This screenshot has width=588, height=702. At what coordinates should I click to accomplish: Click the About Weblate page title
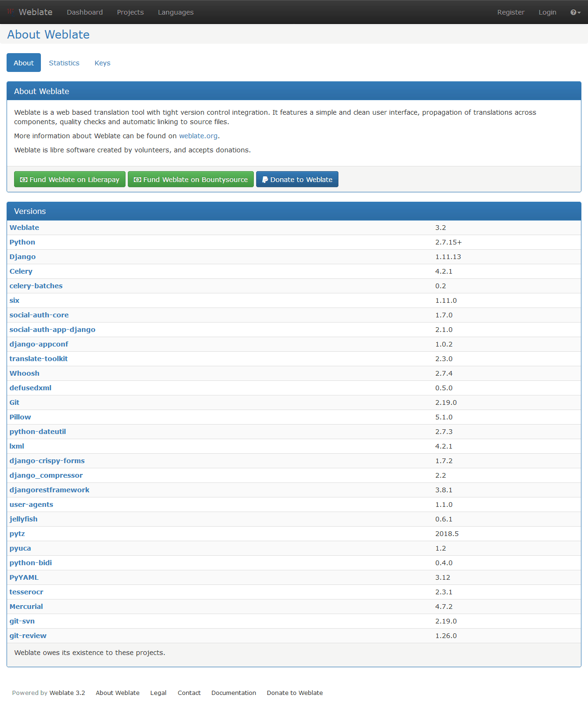(48, 34)
